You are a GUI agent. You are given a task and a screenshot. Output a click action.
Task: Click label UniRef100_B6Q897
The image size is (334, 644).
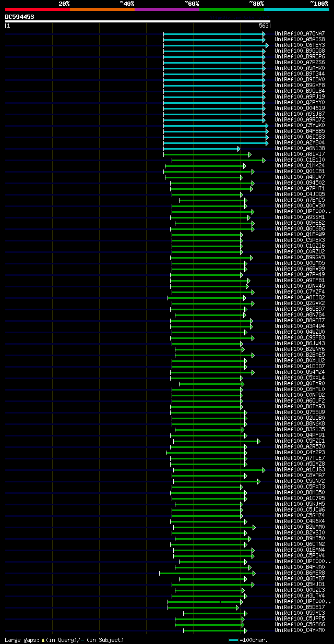(x=300, y=309)
